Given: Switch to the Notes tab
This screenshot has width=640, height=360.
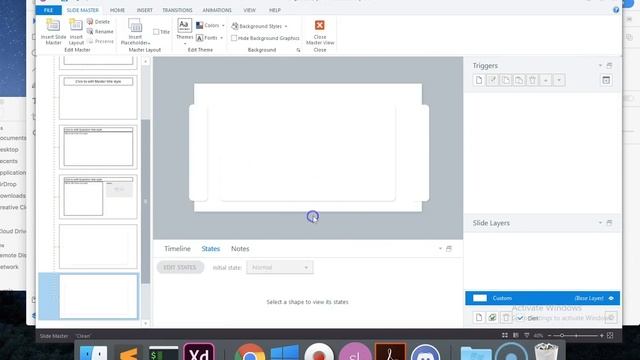Looking at the screenshot, I should coord(240,249).
